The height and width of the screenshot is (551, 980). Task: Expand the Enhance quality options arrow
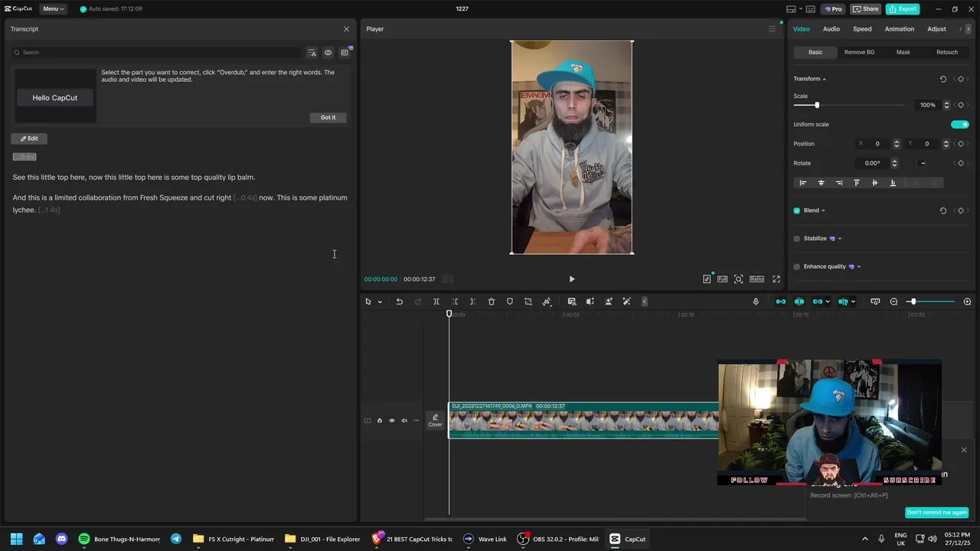pos(859,266)
